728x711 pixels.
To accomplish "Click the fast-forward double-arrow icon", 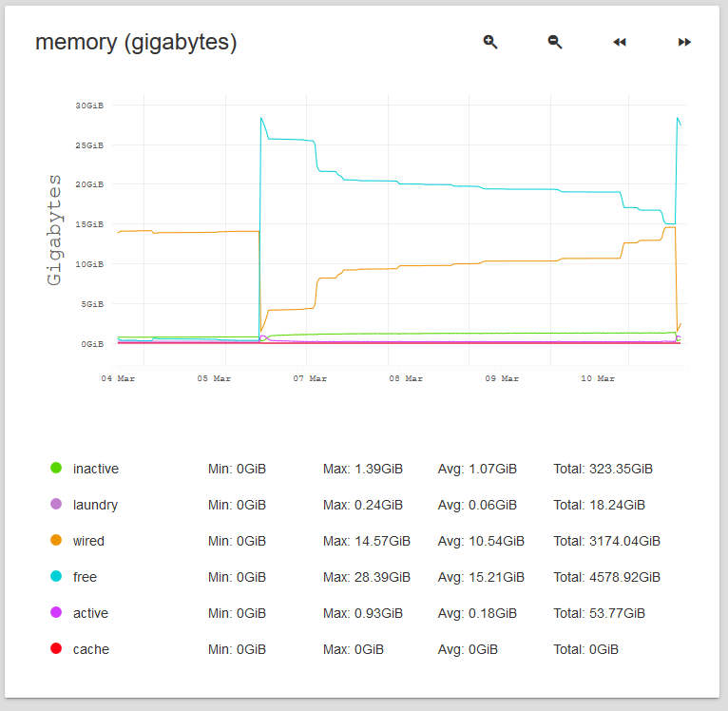I will 684,42.
